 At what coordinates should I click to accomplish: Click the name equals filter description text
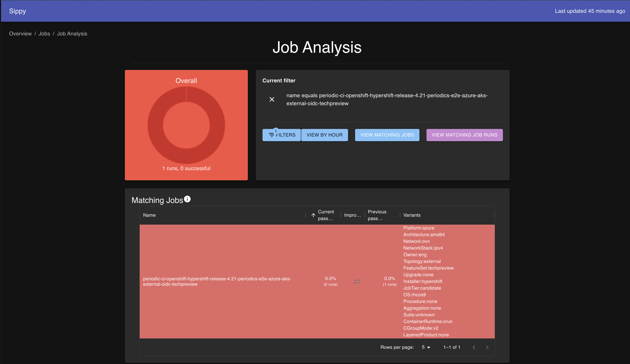pos(387,99)
